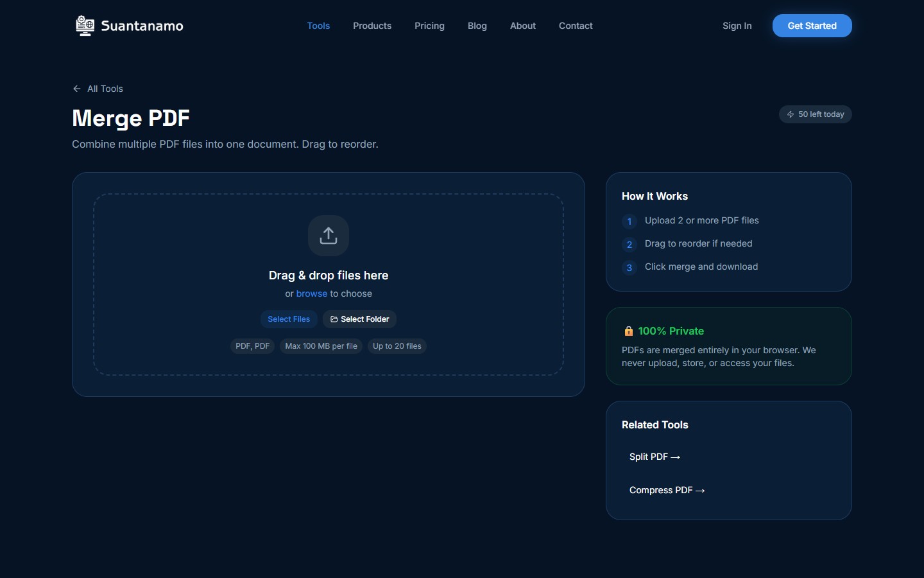Open the Compress PDF related tool
Viewport: 924px width, 578px height.
click(667, 490)
